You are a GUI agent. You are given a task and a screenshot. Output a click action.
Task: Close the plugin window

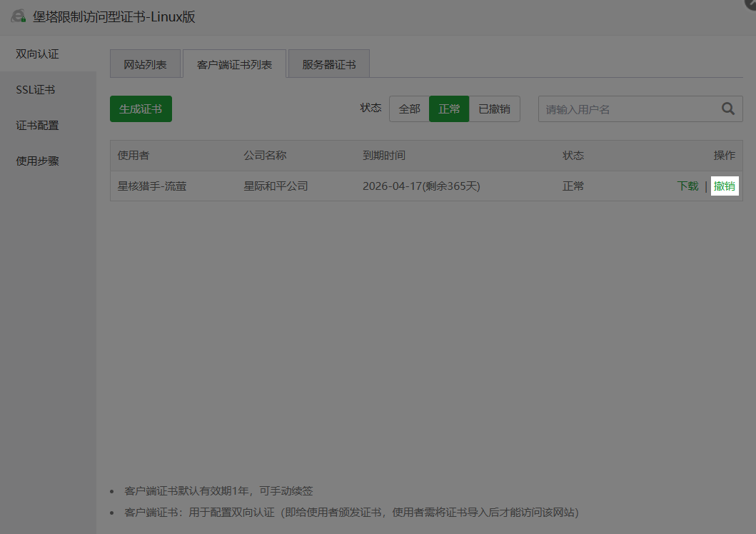(750, 4)
